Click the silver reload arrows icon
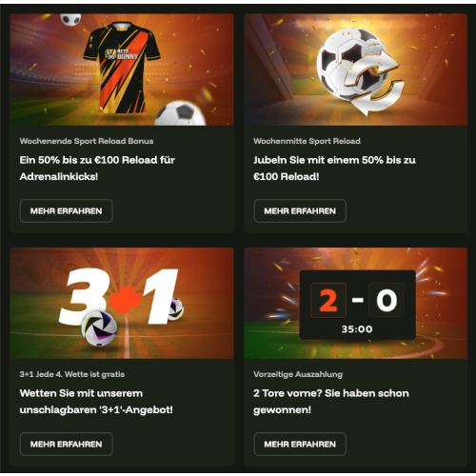476x476 pixels. pyautogui.click(x=373, y=83)
